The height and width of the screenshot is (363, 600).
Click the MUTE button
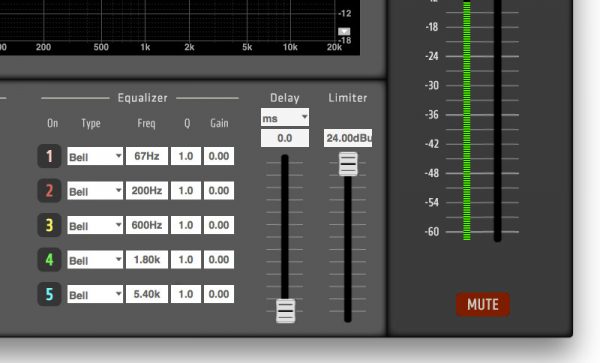point(483,304)
